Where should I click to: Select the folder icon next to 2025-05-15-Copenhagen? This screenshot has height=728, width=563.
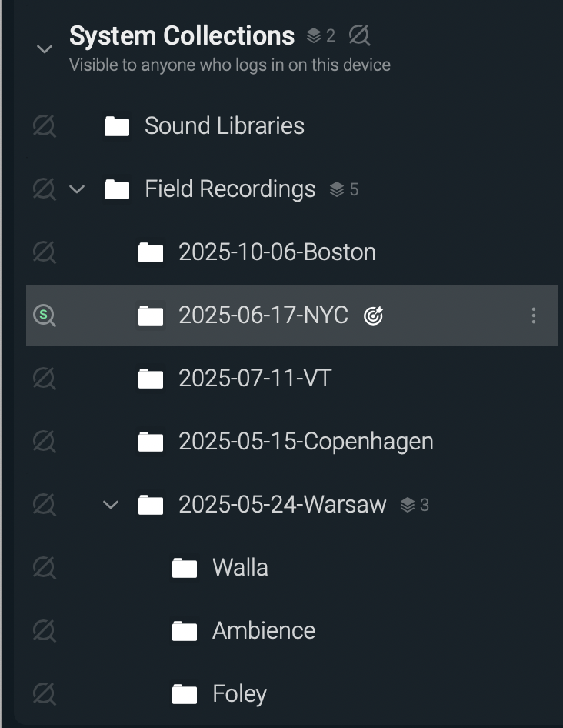click(151, 441)
